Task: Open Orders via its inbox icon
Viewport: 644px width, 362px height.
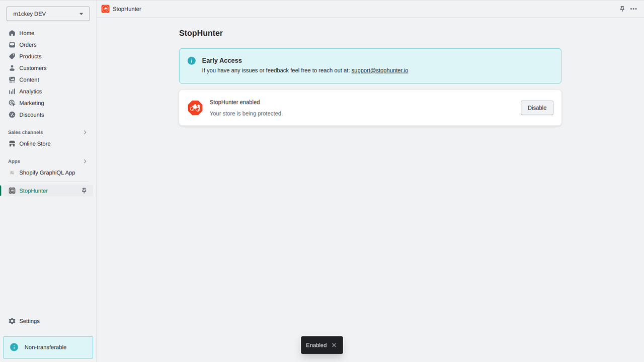Action: pos(12,45)
